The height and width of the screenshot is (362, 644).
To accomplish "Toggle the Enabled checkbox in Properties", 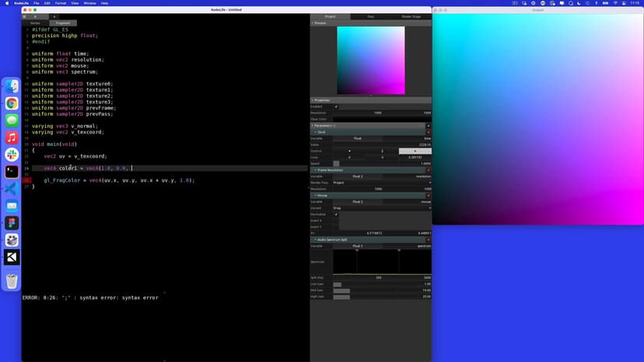I will click(336, 106).
